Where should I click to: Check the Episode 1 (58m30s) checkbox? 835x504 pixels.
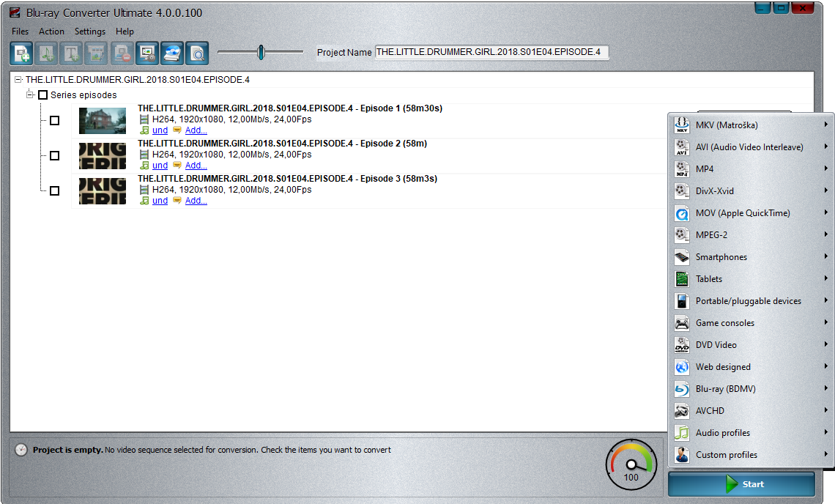click(54, 120)
